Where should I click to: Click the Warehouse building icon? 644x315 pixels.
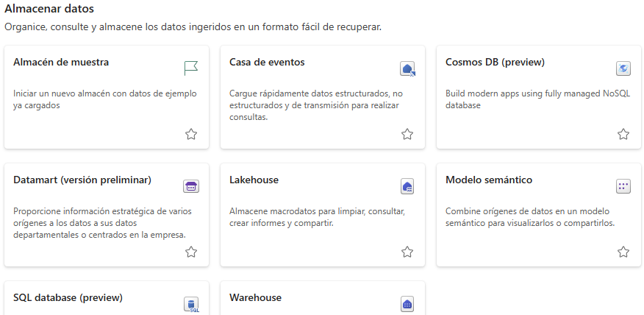click(x=407, y=304)
